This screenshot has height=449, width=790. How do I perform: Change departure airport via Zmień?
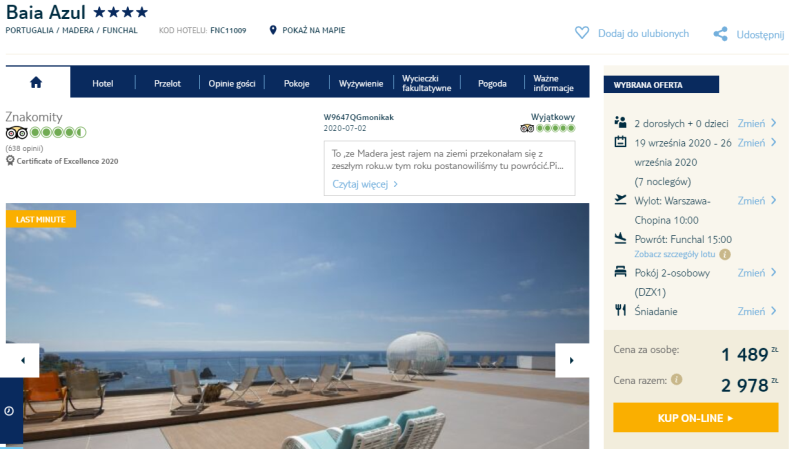click(757, 201)
